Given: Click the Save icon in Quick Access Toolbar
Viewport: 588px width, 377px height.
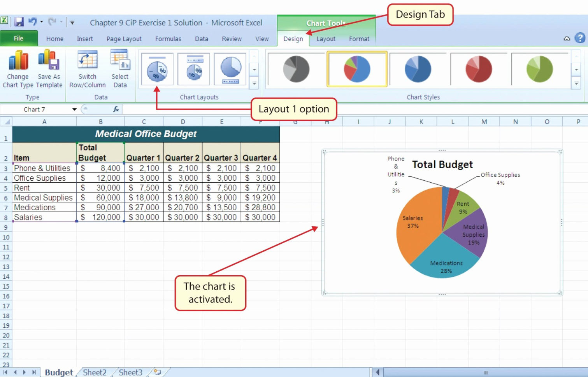Looking at the screenshot, I should click(x=18, y=23).
